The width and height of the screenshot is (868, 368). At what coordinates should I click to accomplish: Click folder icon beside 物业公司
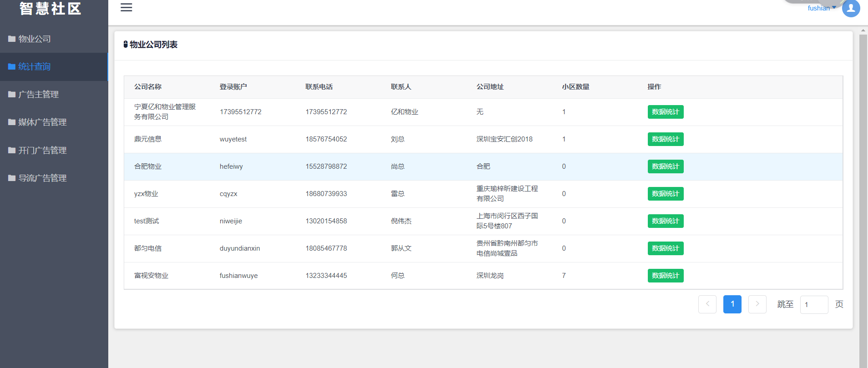(12, 39)
